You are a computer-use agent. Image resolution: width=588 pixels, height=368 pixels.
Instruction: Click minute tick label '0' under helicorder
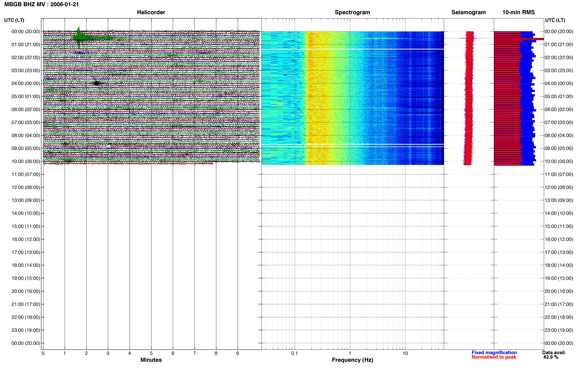[x=43, y=353]
